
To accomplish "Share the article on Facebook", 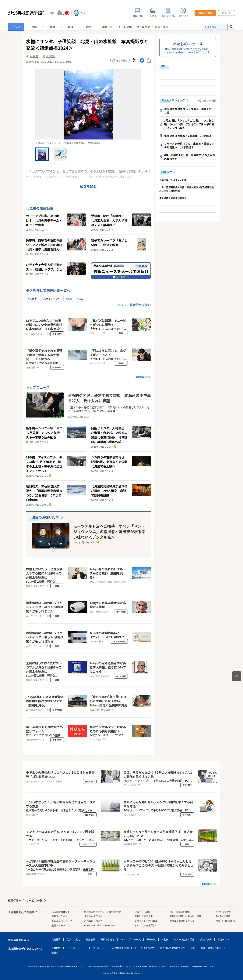I will 142,60.
